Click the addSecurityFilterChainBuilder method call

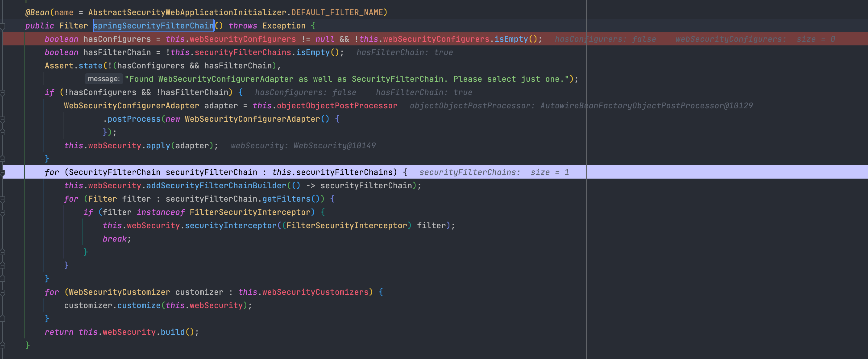216,186
